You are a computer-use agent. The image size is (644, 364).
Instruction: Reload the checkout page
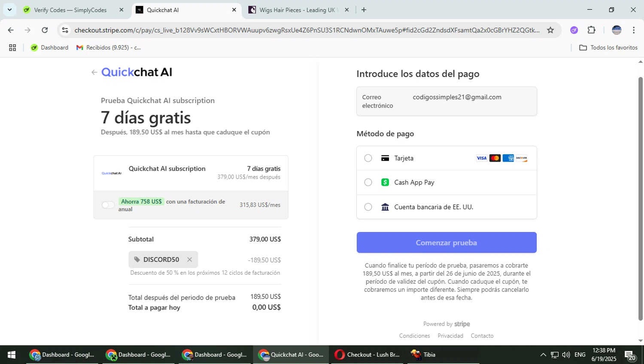45,30
